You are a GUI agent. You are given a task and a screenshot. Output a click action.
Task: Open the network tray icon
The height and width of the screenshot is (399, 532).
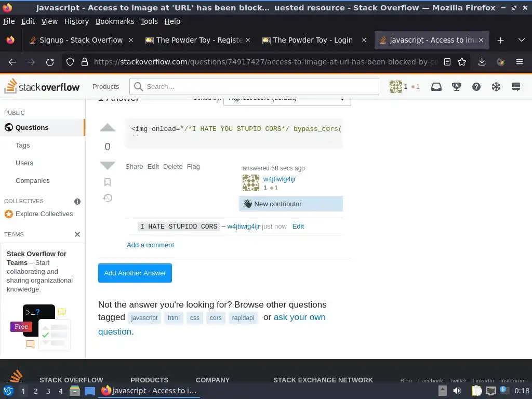coord(490,391)
